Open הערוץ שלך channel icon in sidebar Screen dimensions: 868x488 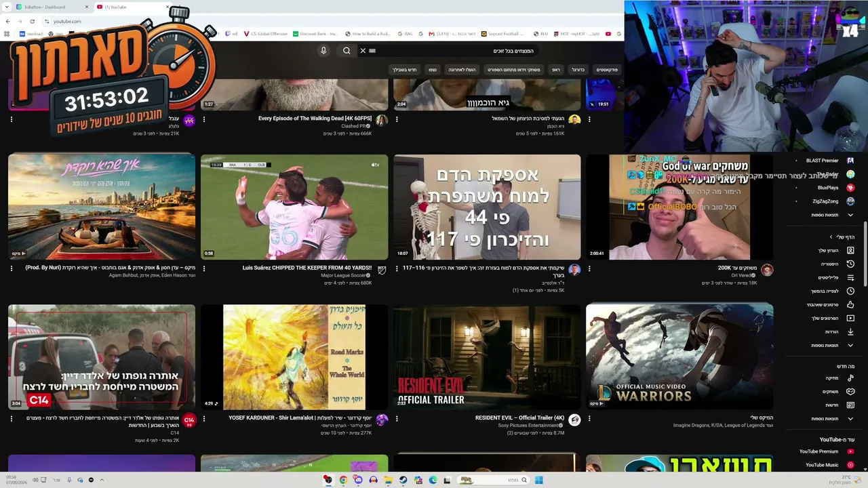tap(850, 251)
